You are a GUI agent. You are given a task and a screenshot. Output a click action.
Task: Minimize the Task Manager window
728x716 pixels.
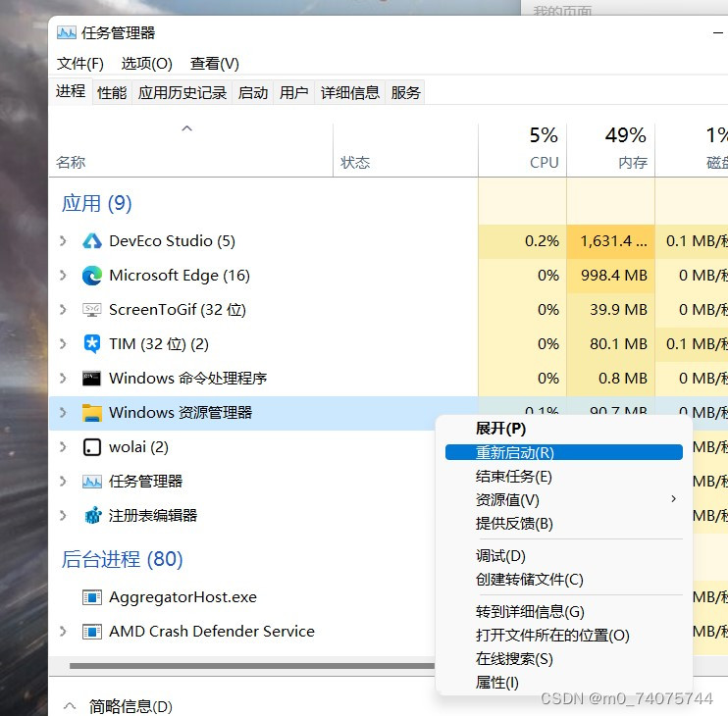(x=718, y=33)
